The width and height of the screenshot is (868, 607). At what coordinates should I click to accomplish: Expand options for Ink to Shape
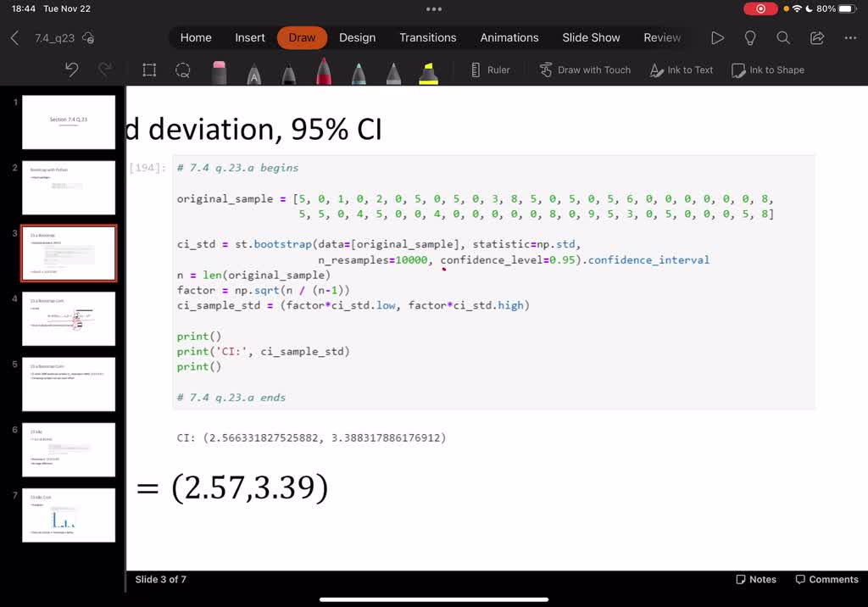[x=768, y=70]
